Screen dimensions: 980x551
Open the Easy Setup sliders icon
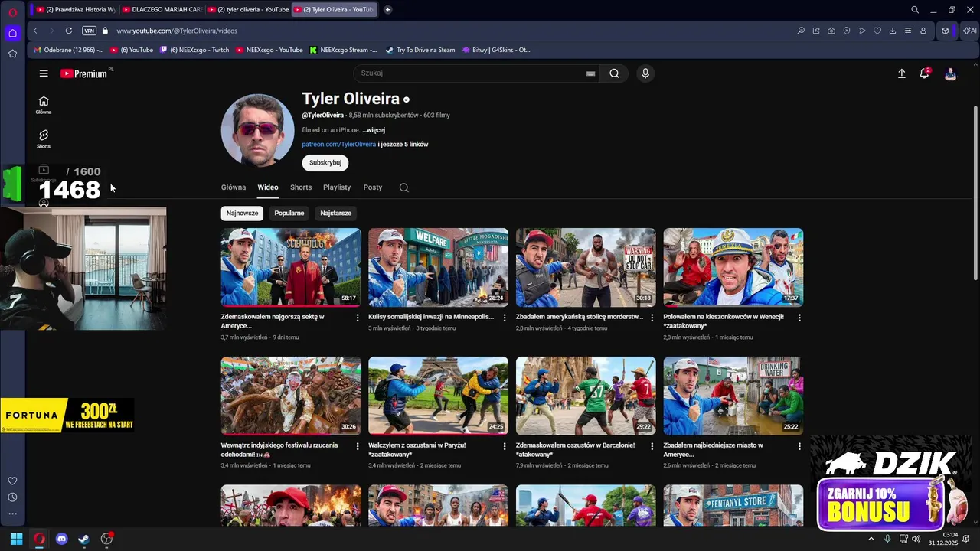coord(908,31)
